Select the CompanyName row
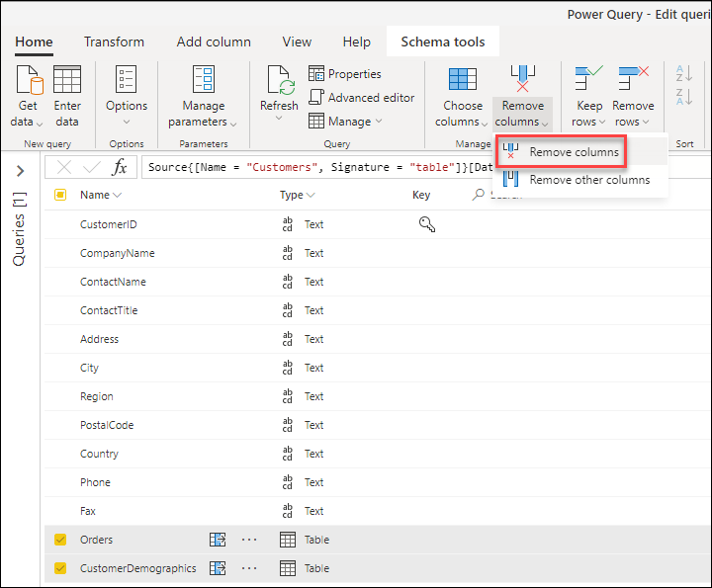Image resolution: width=712 pixels, height=588 pixels. 378,253
